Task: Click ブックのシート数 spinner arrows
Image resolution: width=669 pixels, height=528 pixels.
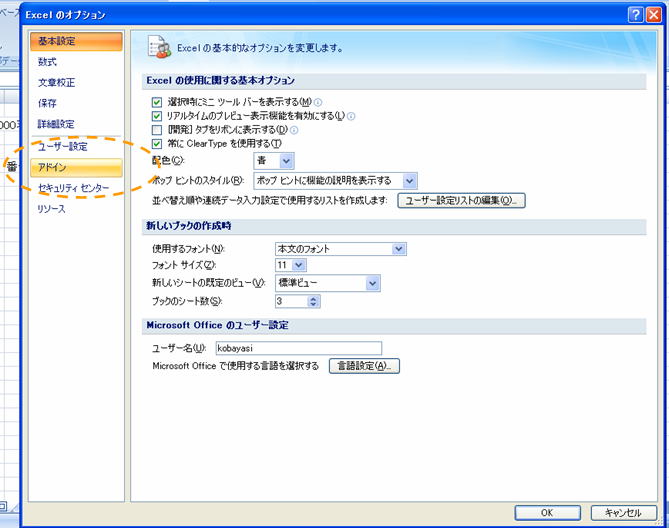Action: pos(313,302)
